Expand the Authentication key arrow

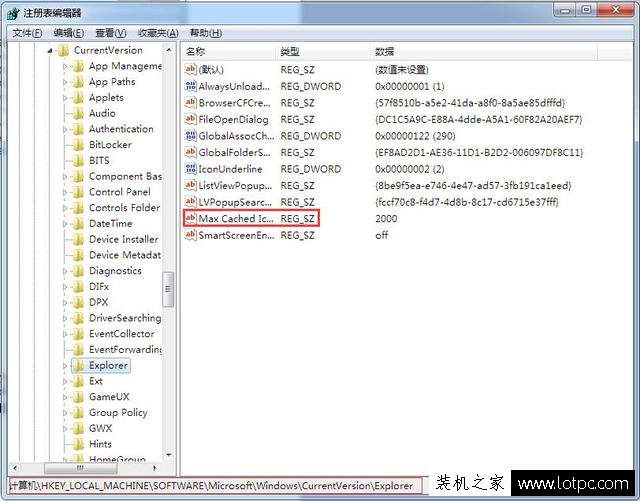tap(65, 129)
